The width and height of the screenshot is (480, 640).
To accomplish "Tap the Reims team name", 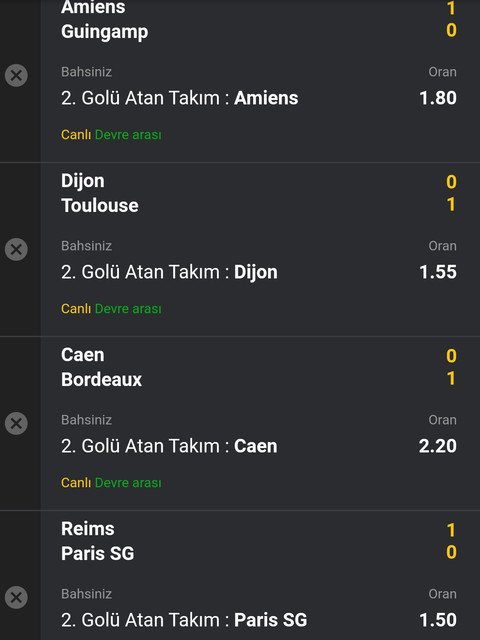I will click(x=88, y=529).
